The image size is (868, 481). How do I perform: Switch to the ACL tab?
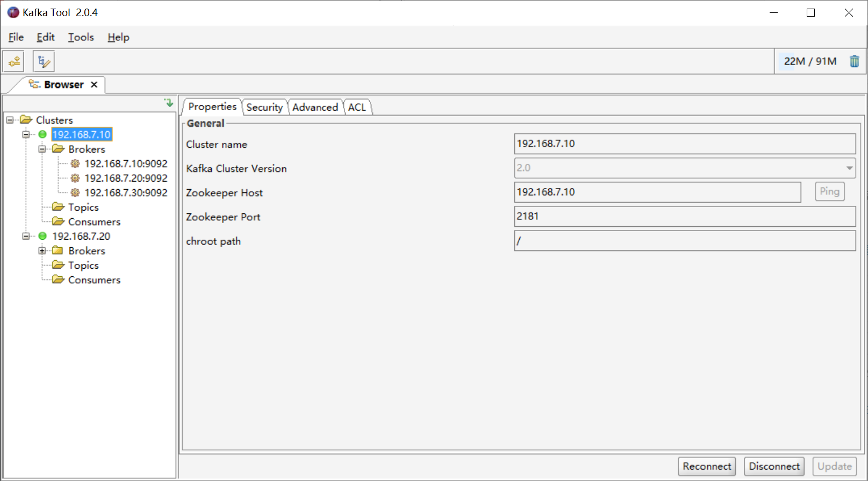pyautogui.click(x=357, y=107)
